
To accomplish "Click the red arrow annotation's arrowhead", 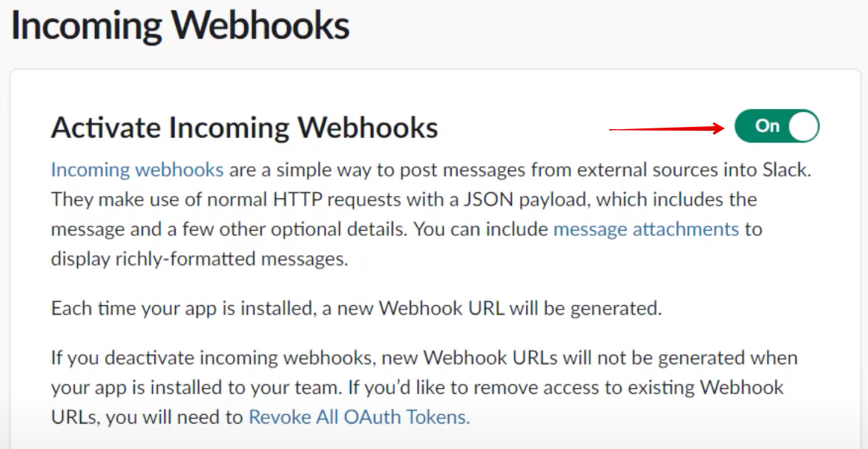I will [x=717, y=128].
